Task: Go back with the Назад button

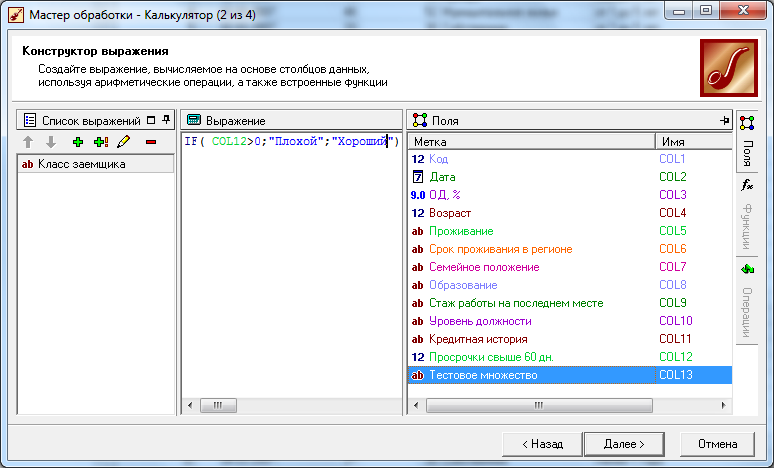Action: [x=542, y=444]
